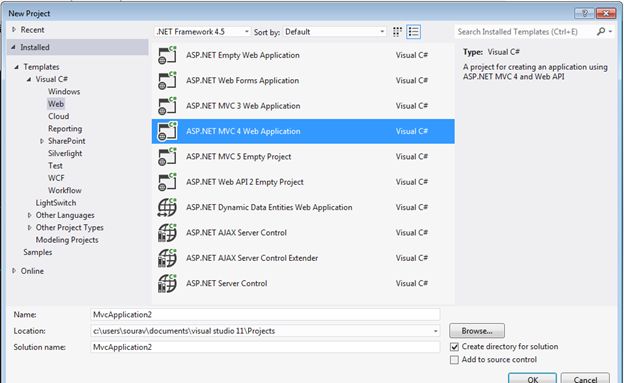Viewport: 624px width, 383px height.
Task: Select the Windows template category
Action: coord(64,92)
